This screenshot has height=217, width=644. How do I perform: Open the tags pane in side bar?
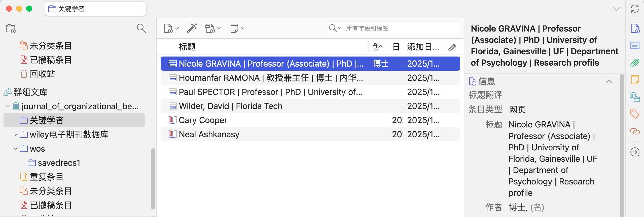[x=635, y=114]
